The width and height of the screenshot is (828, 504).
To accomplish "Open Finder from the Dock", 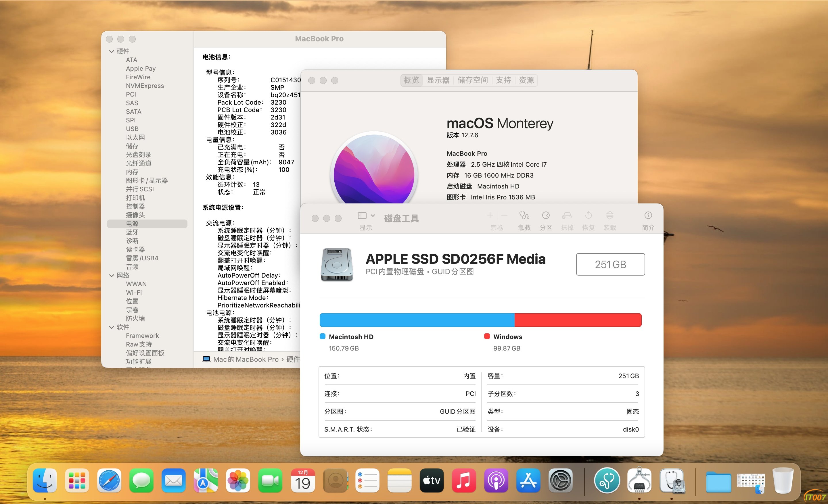I will [45, 480].
